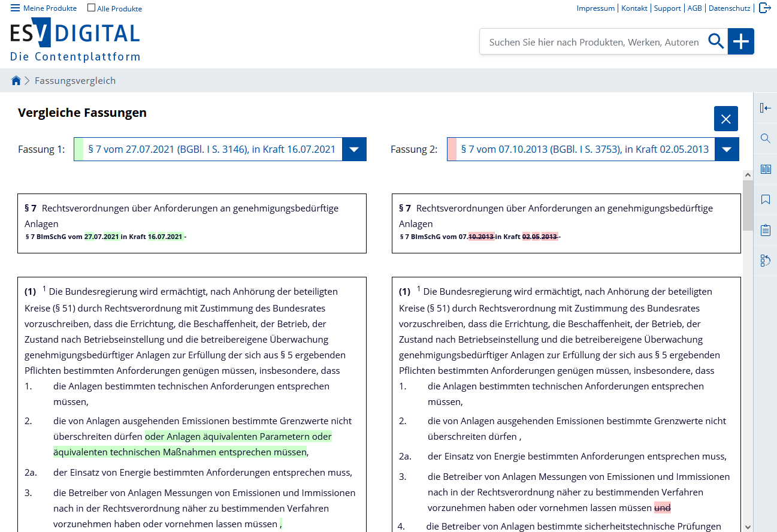777x532 pixels.
Task: Expand the Fassung 1 dropdown arrow
Action: [x=354, y=149]
